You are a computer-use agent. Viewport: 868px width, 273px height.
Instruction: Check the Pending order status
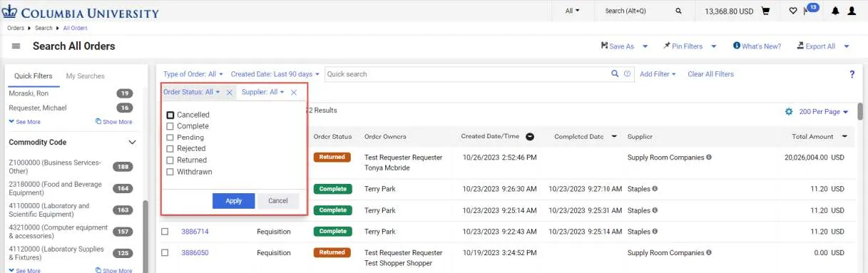pyautogui.click(x=170, y=138)
